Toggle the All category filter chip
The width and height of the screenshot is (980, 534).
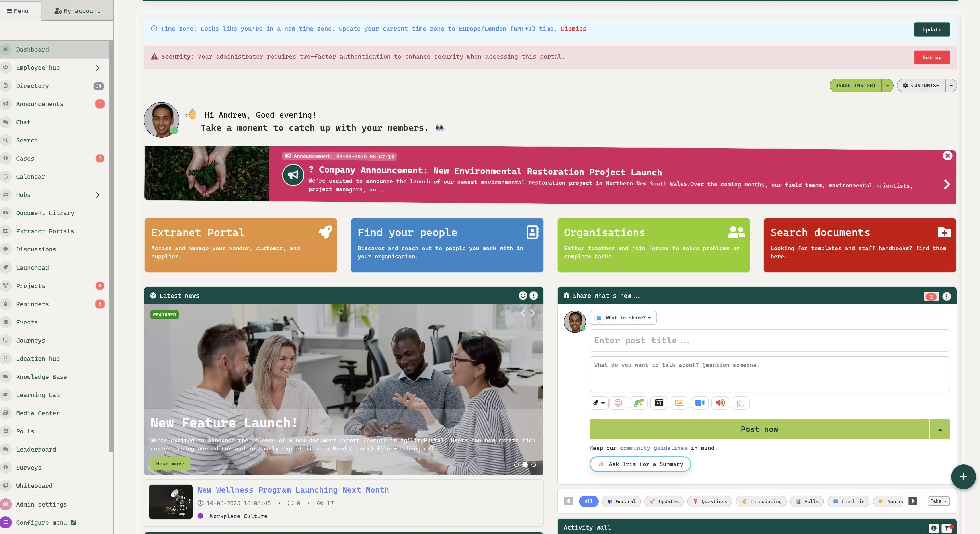589,501
